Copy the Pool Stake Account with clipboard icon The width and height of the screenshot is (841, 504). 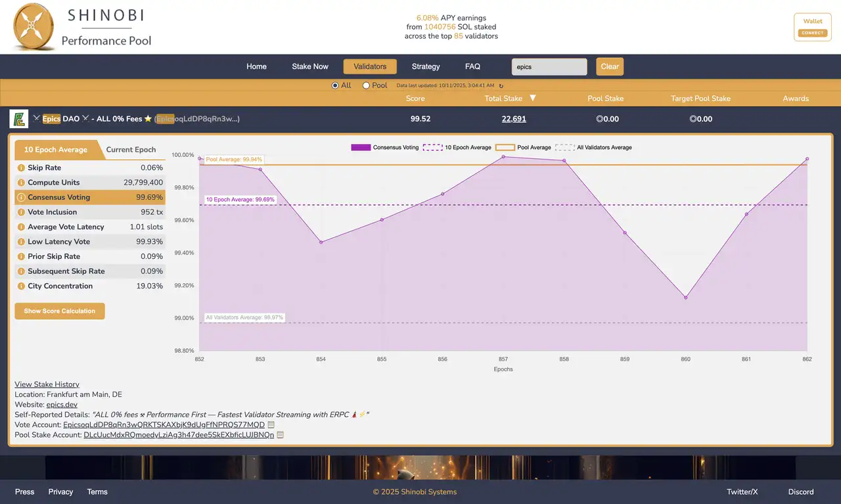280,434
